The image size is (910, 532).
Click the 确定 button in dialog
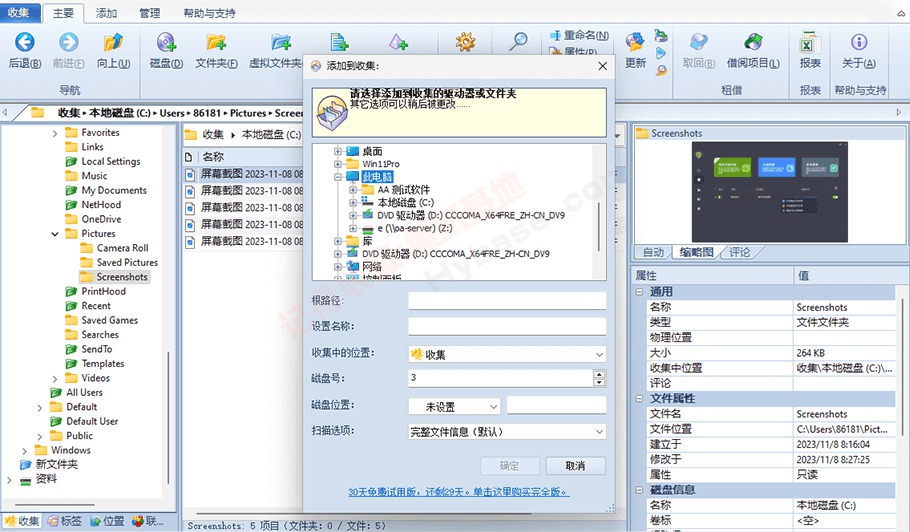(510, 466)
